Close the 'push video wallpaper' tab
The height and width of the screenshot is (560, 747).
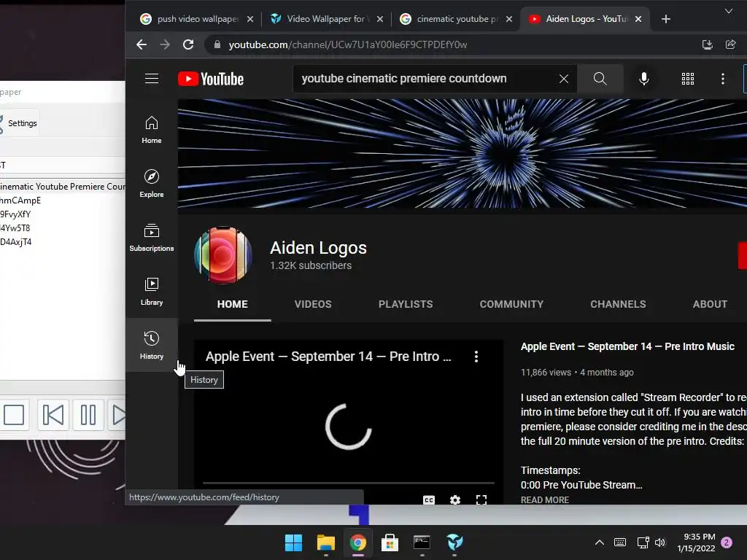250,19
